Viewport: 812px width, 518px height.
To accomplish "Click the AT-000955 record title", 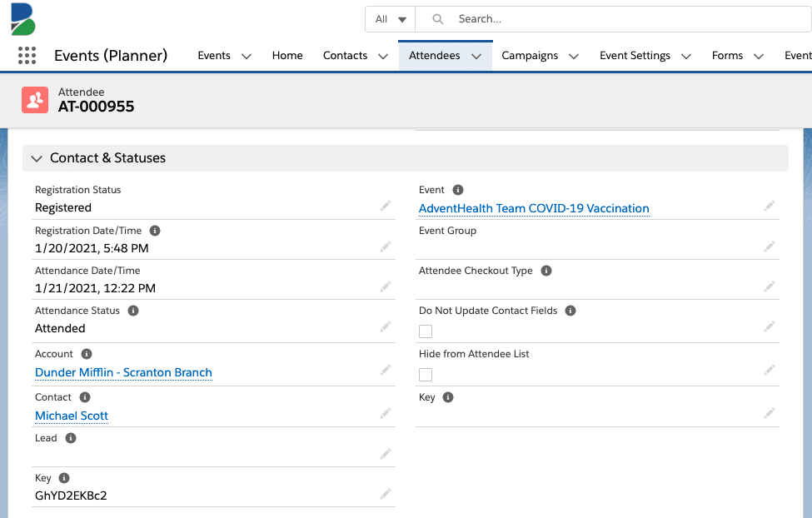I will coord(97,107).
